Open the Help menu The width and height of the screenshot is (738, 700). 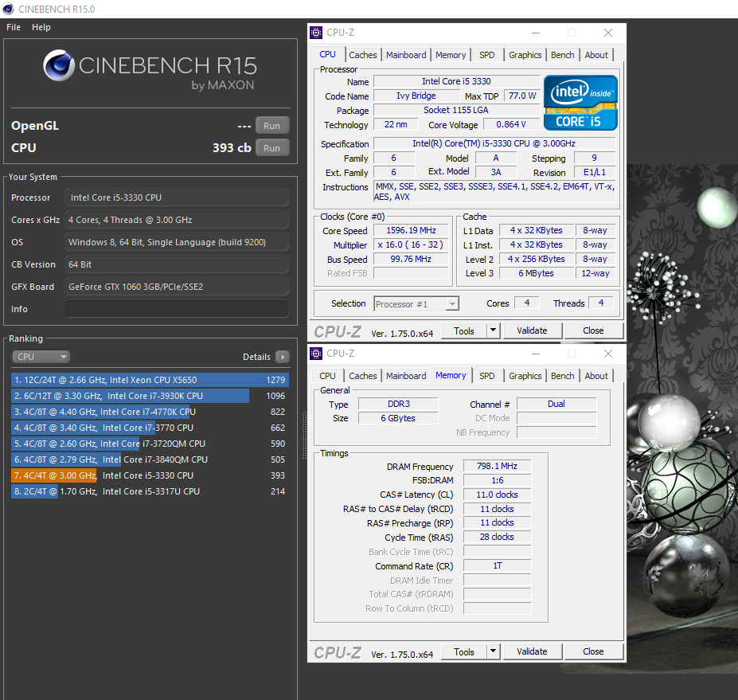(41, 27)
